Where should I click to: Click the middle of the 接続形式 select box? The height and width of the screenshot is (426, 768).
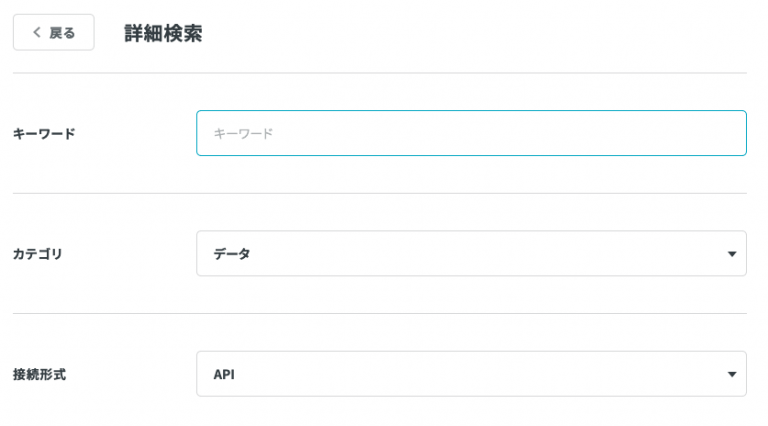[x=471, y=374]
